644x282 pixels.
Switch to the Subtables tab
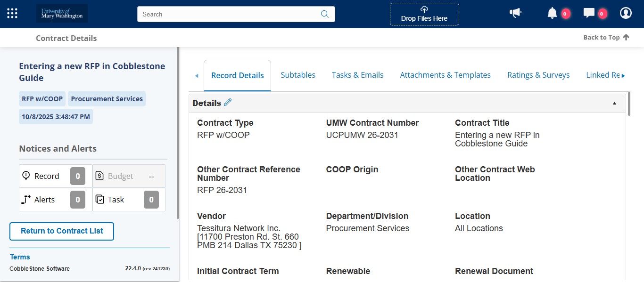click(x=298, y=74)
